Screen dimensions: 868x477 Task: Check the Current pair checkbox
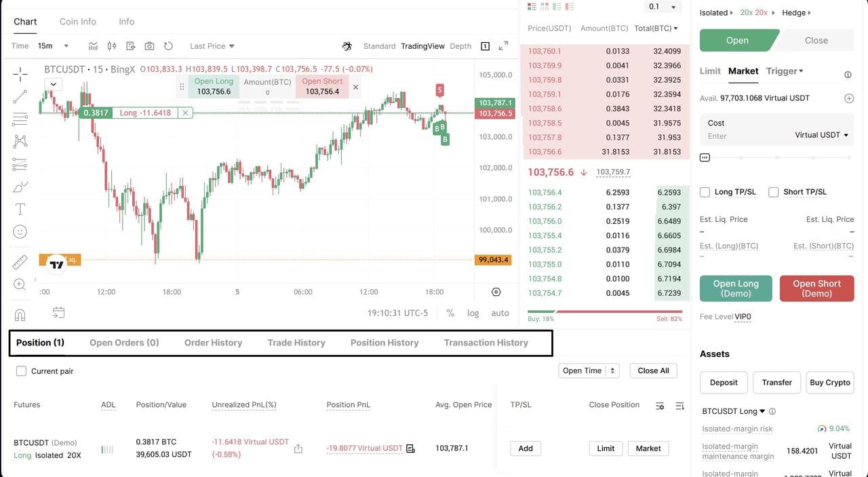pyautogui.click(x=21, y=371)
